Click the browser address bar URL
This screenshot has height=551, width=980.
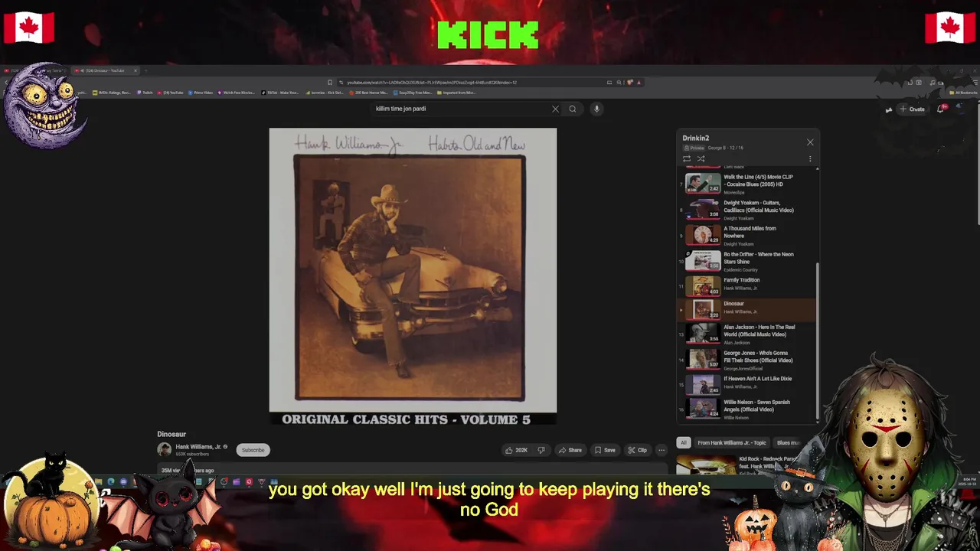(x=475, y=83)
